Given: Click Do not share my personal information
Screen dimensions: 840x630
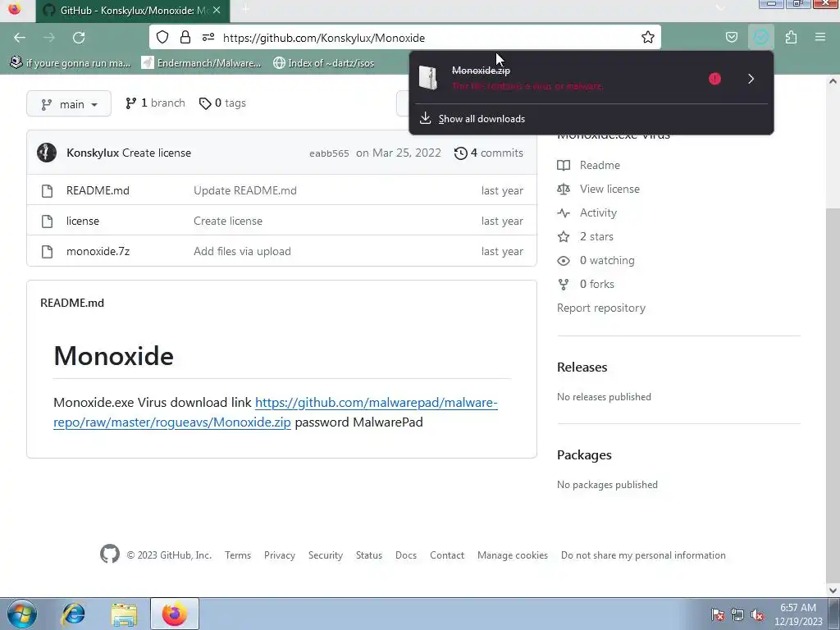Looking at the screenshot, I should coord(643,555).
